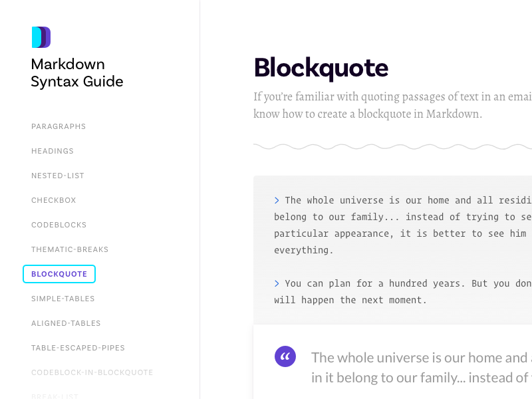Go to the Headings section
The image size is (532, 399).
53,151
